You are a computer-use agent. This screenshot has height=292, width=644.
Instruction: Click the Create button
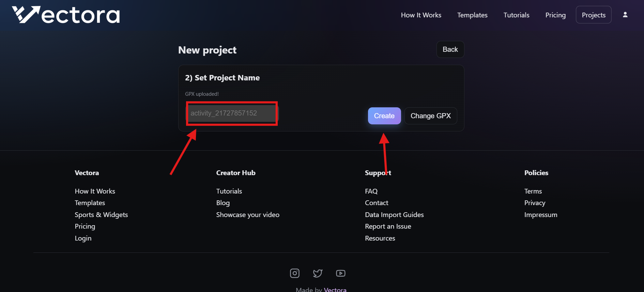[x=384, y=116]
